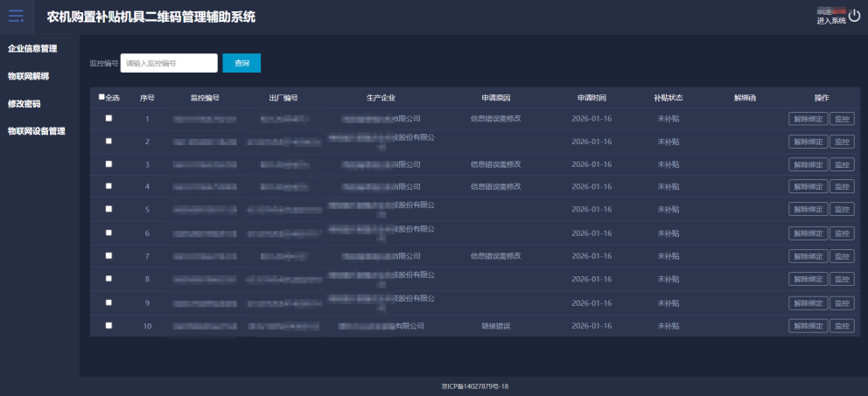The image size is (868, 396).
Task: Click 解除绑定 for row 4
Action: 808,186
